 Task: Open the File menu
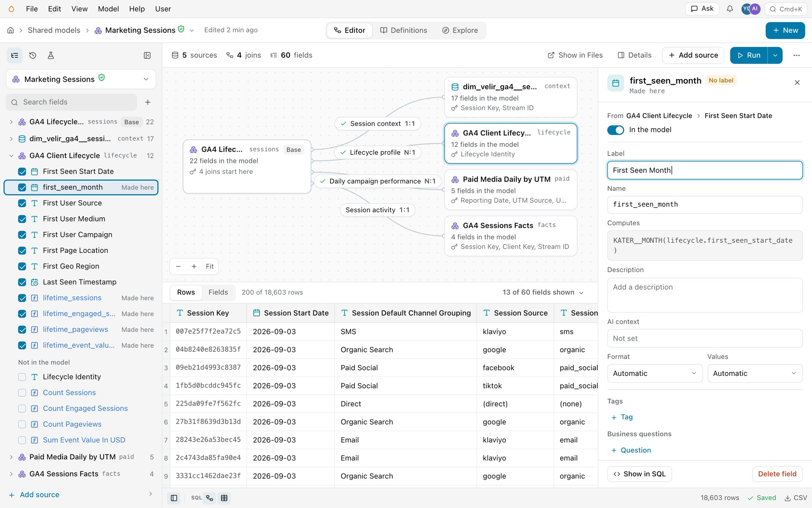pos(32,9)
